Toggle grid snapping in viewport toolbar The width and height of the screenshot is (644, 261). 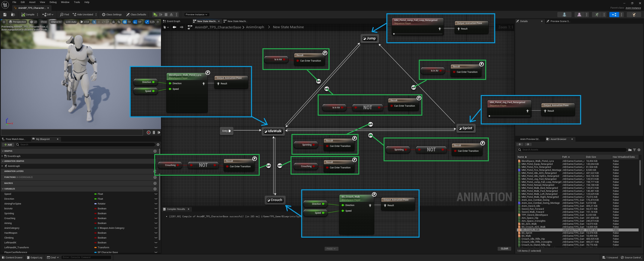click(x=125, y=22)
